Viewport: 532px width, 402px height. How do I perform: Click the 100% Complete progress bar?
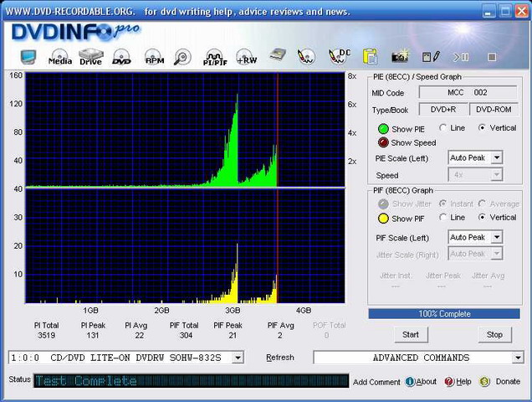point(444,314)
